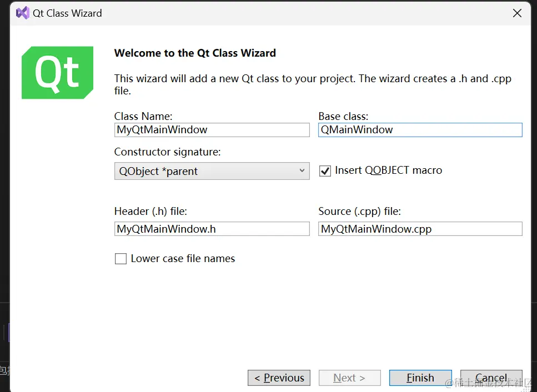Click the Finish button
The image size is (537, 392).
click(420, 378)
